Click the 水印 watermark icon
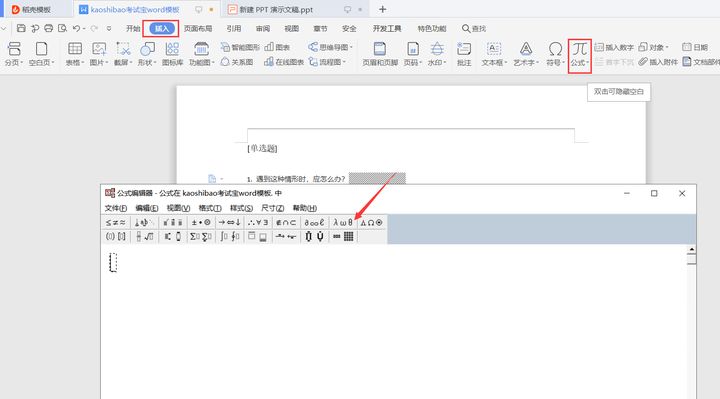 coord(437,54)
